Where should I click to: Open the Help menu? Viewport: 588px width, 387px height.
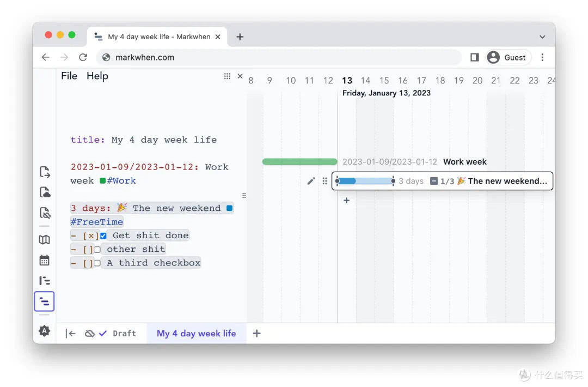[x=97, y=76]
